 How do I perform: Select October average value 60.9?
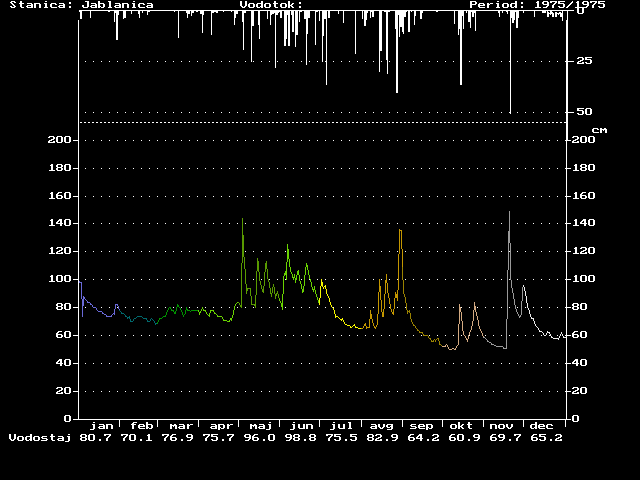pos(464,438)
